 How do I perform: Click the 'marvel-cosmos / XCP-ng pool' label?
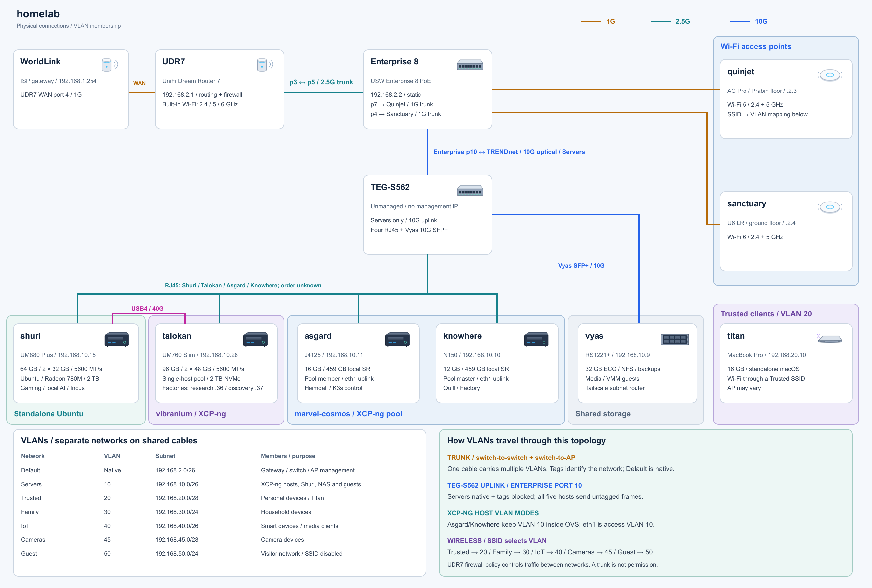coord(348,414)
